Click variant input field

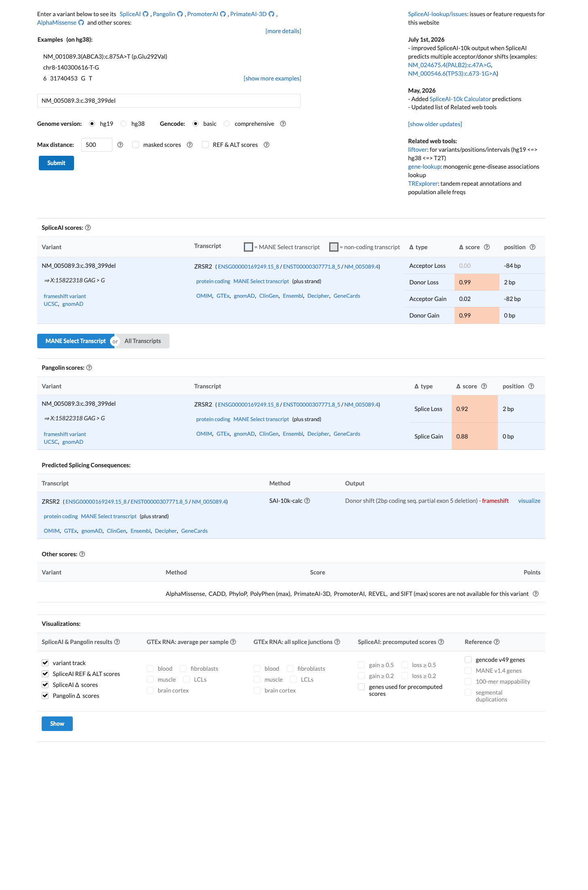[x=169, y=101]
